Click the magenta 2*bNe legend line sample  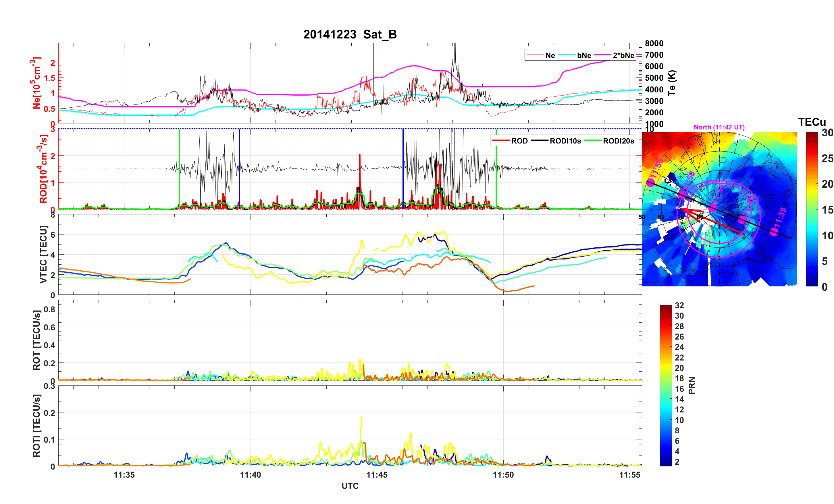tap(602, 55)
